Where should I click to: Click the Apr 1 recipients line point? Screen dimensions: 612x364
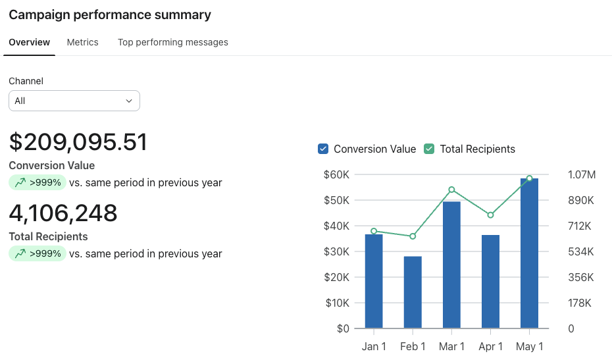[491, 215]
